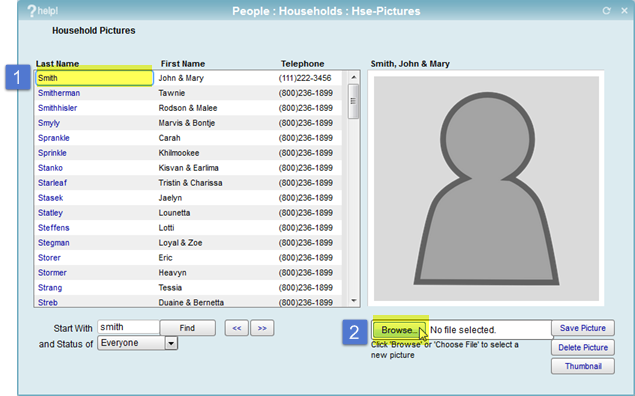Open the help! question mark icon
Screen dimensions: 635x396
pyautogui.click(x=32, y=11)
